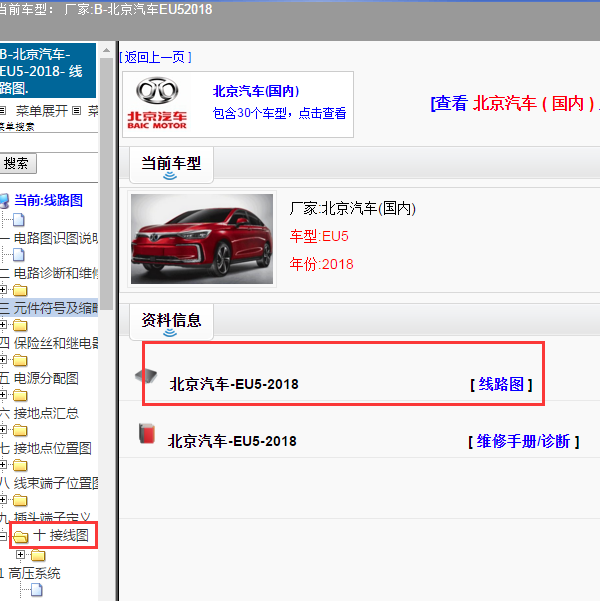Click the red '车型:EU5' text
This screenshot has width=600, height=601.
coord(319,236)
